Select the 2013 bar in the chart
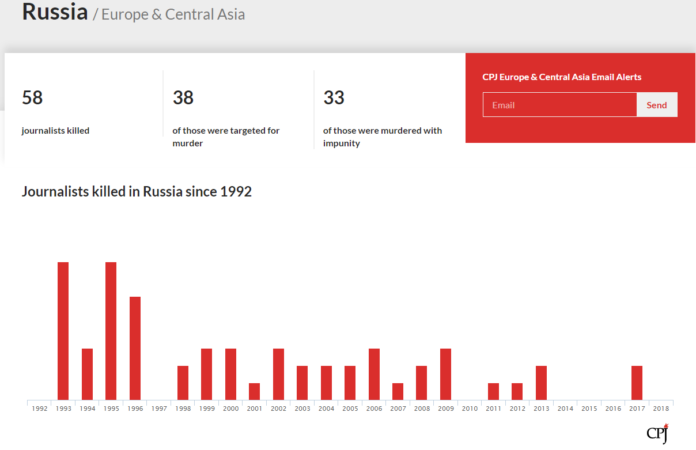This screenshot has width=696, height=450. point(542,383)
